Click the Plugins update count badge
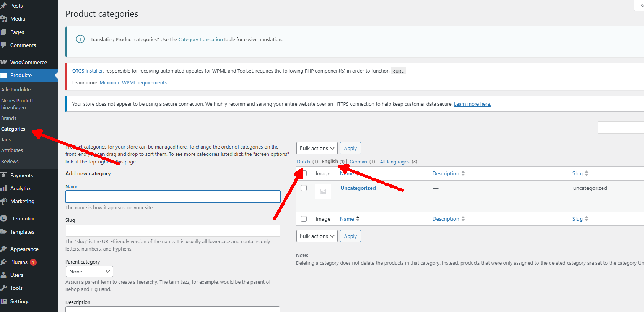644x312 pixels. click(x=33, y=262)
